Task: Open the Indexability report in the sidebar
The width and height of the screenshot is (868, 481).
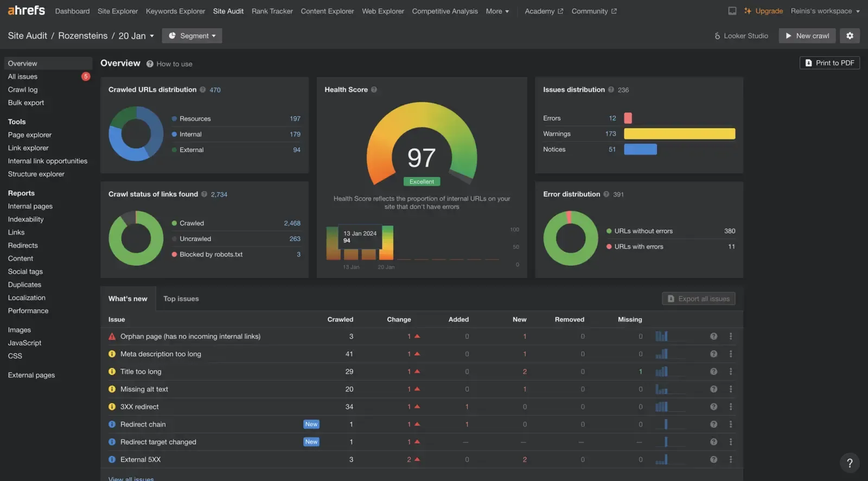Action: point(25,219)
